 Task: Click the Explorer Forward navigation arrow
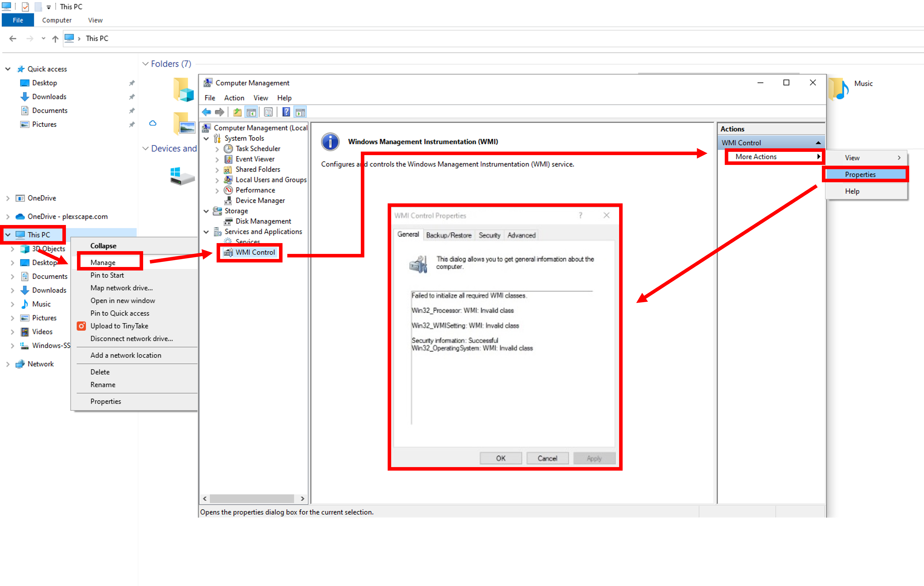tap(29, 38)
